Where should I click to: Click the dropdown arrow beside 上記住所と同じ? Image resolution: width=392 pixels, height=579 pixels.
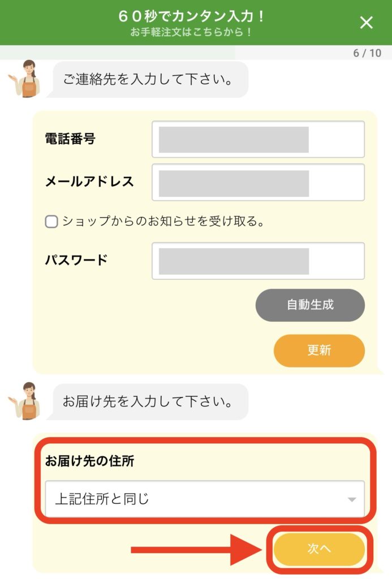pyautogui.click(x=352, y=500)
